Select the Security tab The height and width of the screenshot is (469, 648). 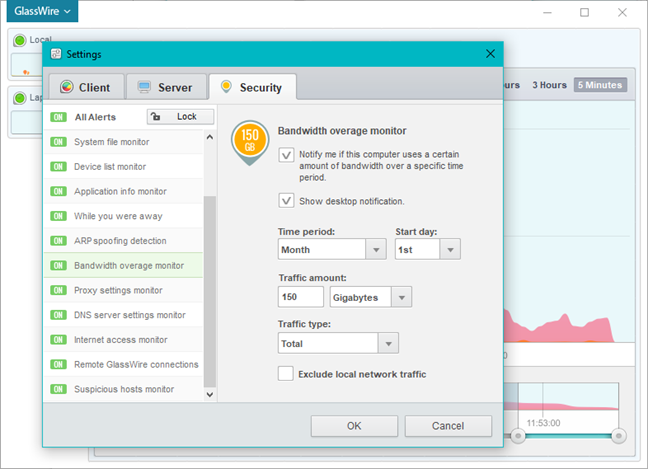[x=253, y=87]
